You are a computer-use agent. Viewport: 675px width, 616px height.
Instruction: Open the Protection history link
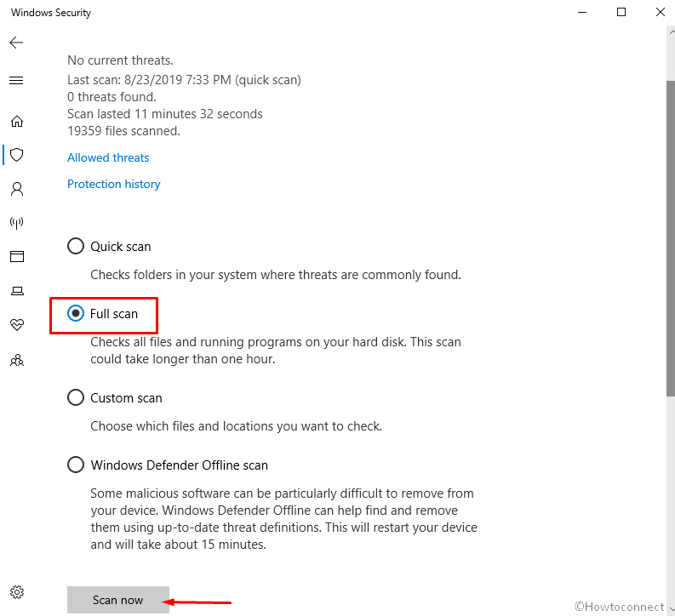click(x=114, y=184)
